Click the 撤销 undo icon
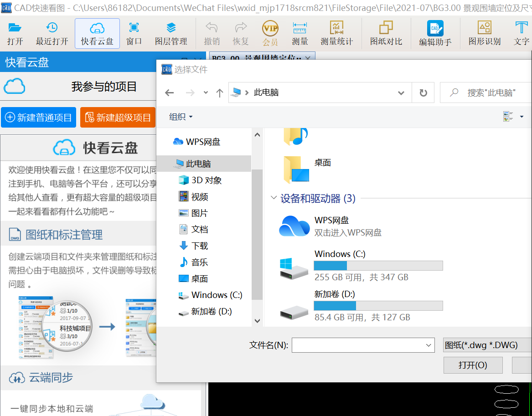 212,34
